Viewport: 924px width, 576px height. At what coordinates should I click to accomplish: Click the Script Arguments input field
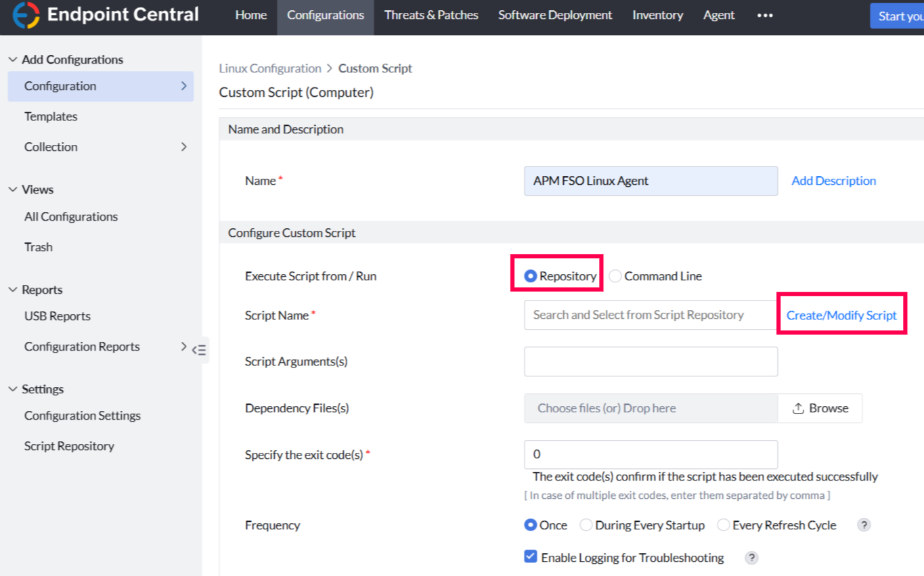pos(651,361)
